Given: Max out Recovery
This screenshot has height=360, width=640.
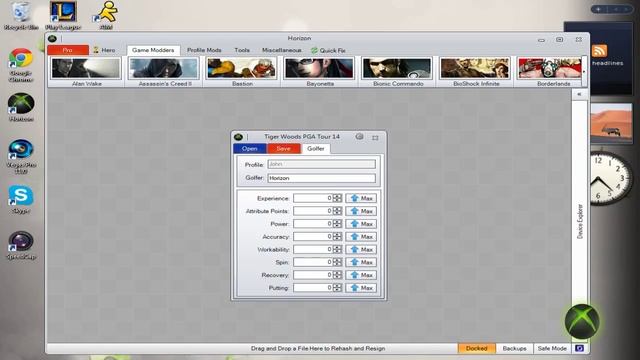Looking at the screenshot, I should pyautogui.click(x=361, y=275).
